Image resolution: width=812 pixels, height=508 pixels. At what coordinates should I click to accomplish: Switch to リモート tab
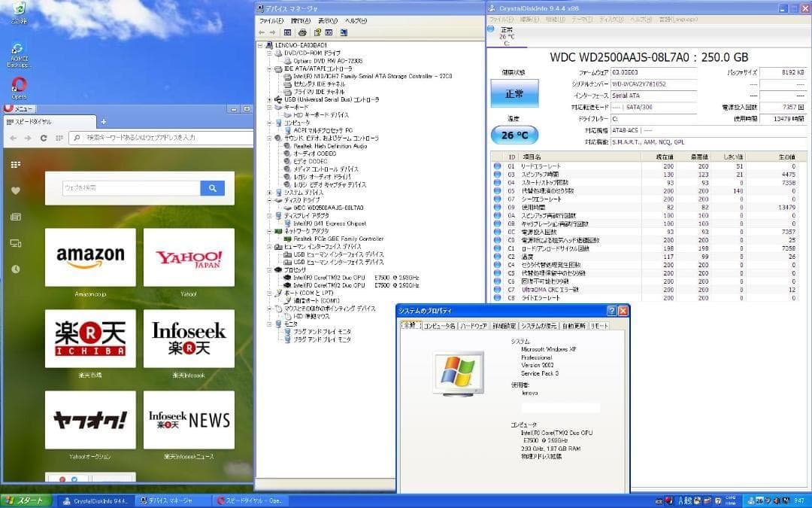pos(599,326)
